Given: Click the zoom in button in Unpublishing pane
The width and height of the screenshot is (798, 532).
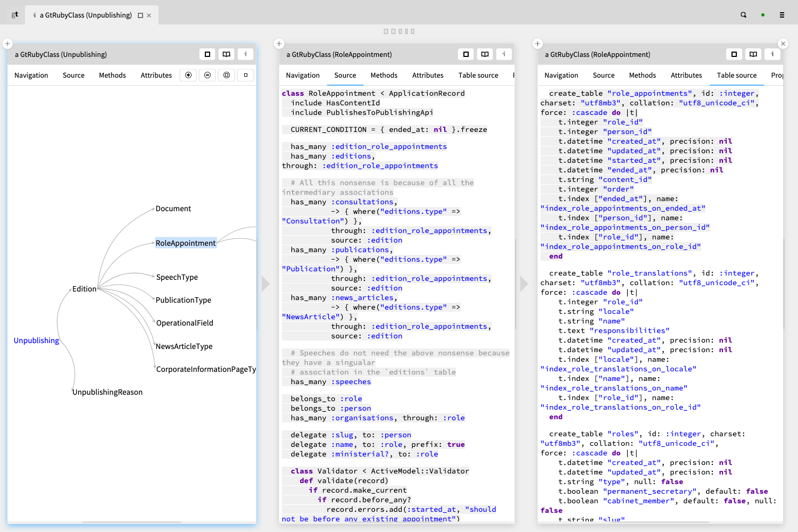Looking at the screenshot, I should click(188, 76).
